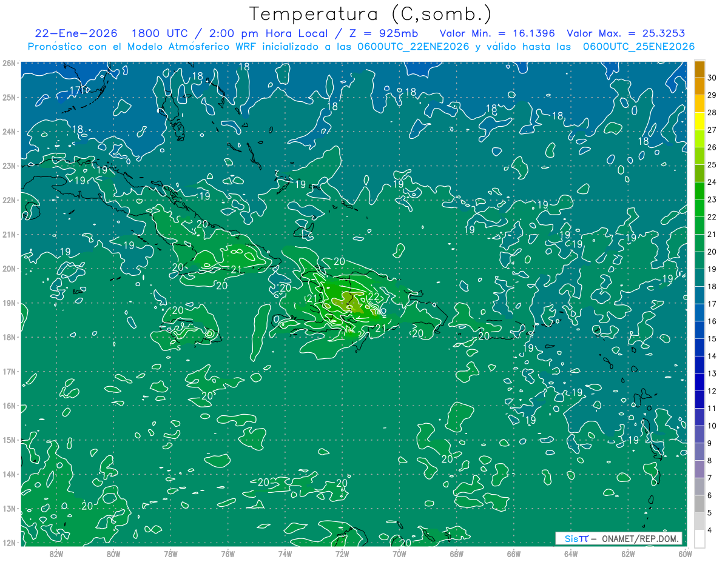Click the 27 label on the color scale
The width and height of the screenshot is (728, 562).
pos(712,130)
